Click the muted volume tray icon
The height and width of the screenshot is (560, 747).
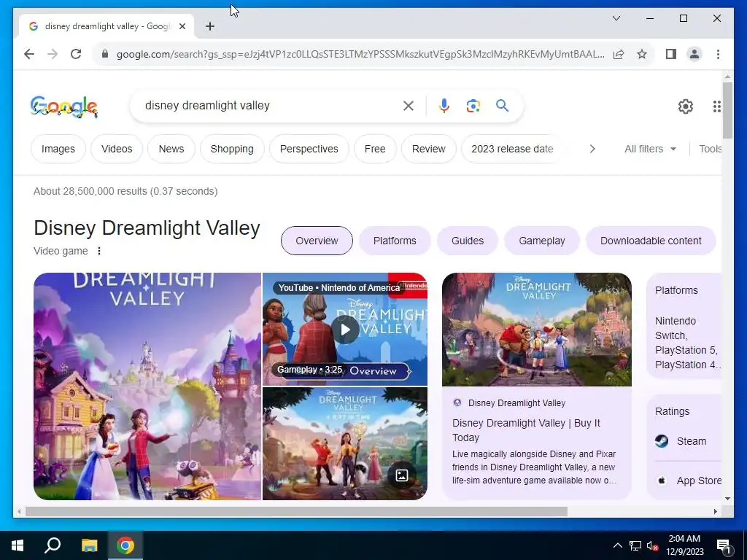(x=652, y=545)
